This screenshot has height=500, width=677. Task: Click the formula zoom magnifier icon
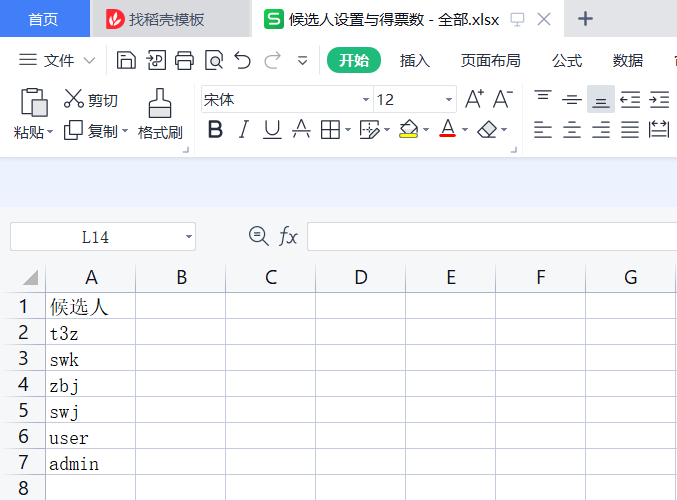click(x=259, y=236)
